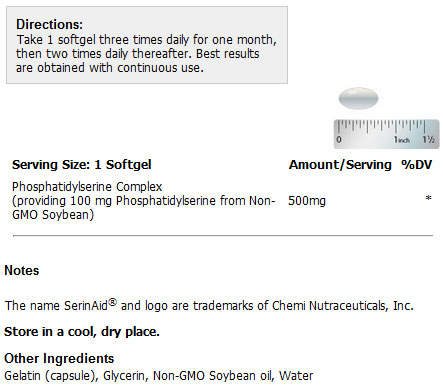Screen dimensions: 443x386
Task: Click the %DV column header
Action: 417,165
